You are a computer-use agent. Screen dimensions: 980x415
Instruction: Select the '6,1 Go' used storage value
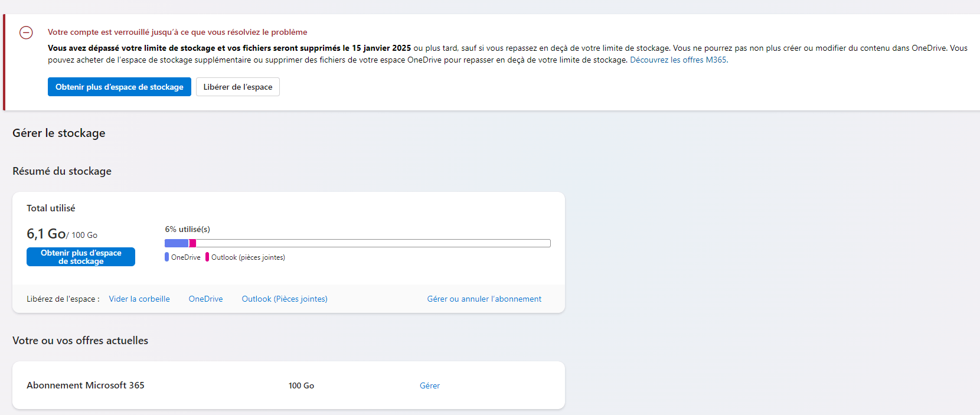pyautogui.click(x=46, y=234)
